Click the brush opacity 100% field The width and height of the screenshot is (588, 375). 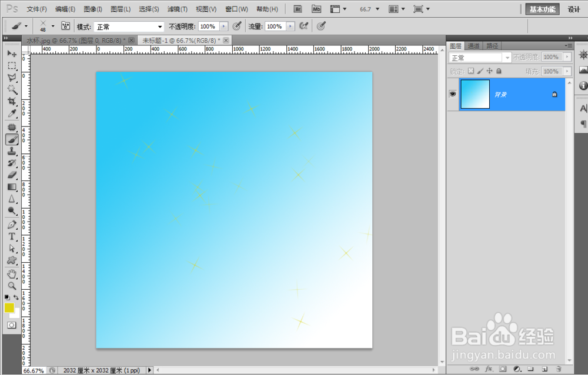(x=209, y=26)
